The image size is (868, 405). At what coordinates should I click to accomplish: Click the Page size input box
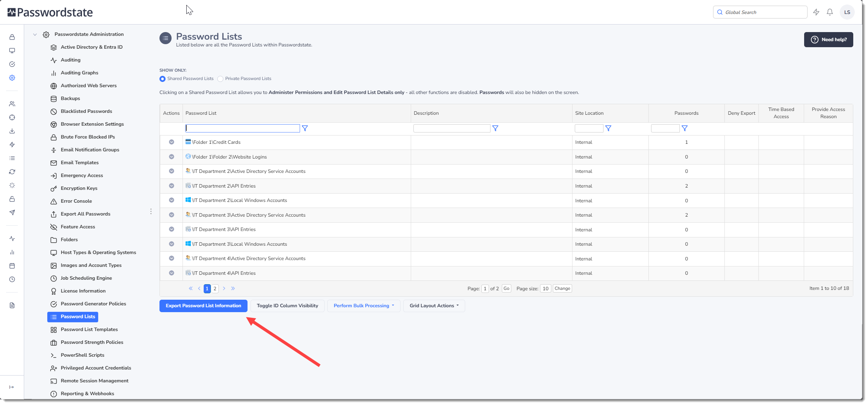pyautogui.click(x=546, y=288)
